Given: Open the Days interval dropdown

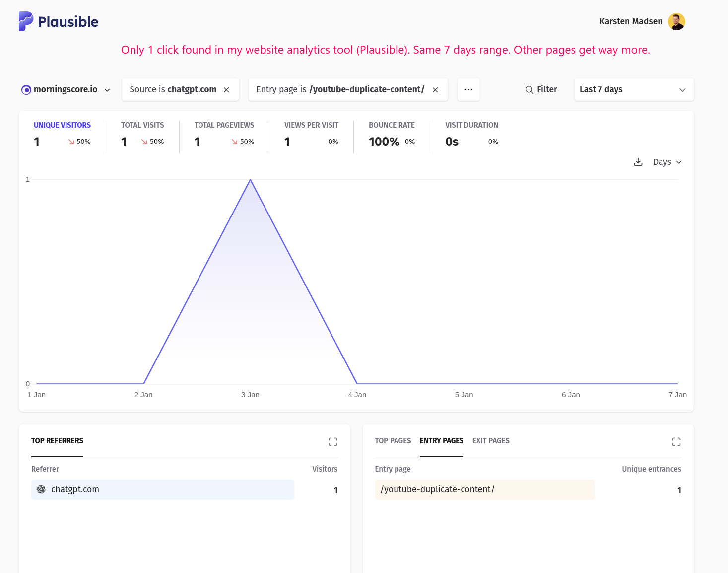Looking at the screenshot, I should pos(667,162).
